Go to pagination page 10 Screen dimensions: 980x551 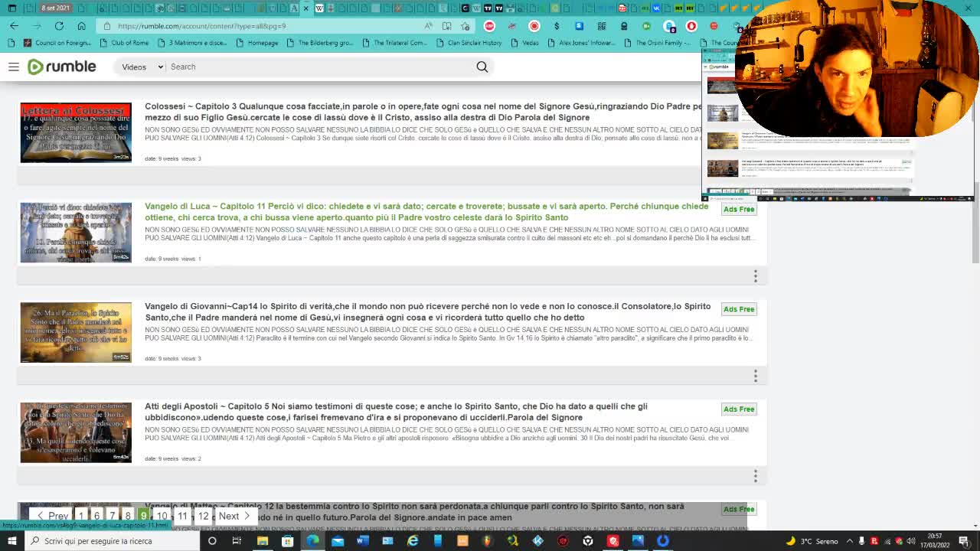click(x=162, y=517)
